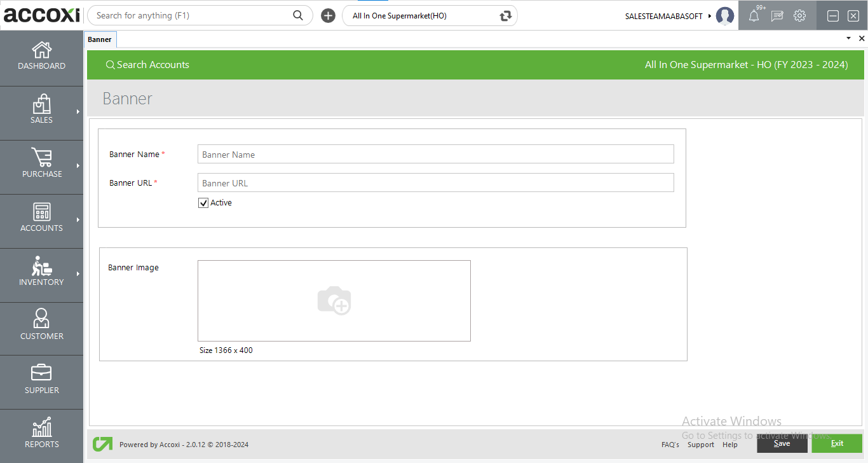
Task: Click the Exit button
Action: click(x=837, y=443)
